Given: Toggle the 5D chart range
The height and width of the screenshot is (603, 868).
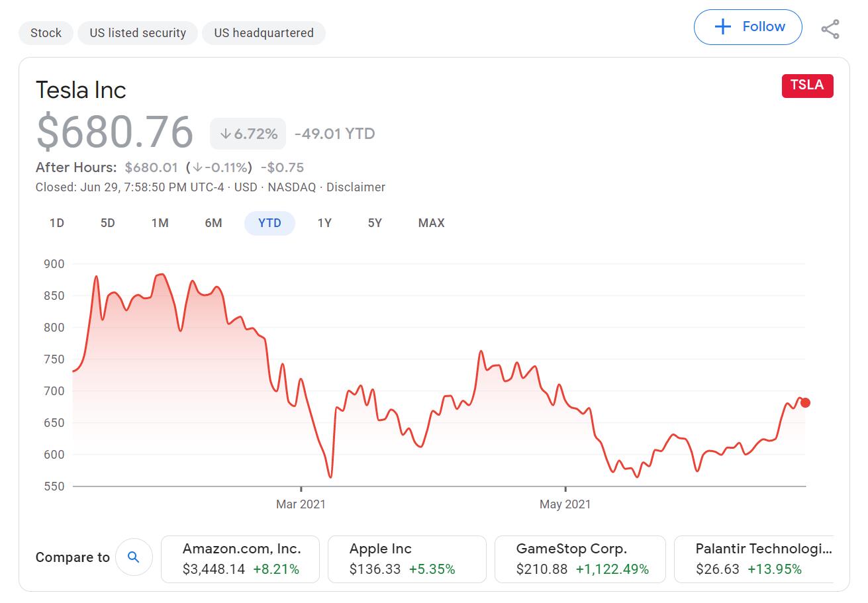Looking at the screenshot, I should [x=107, y=223].
